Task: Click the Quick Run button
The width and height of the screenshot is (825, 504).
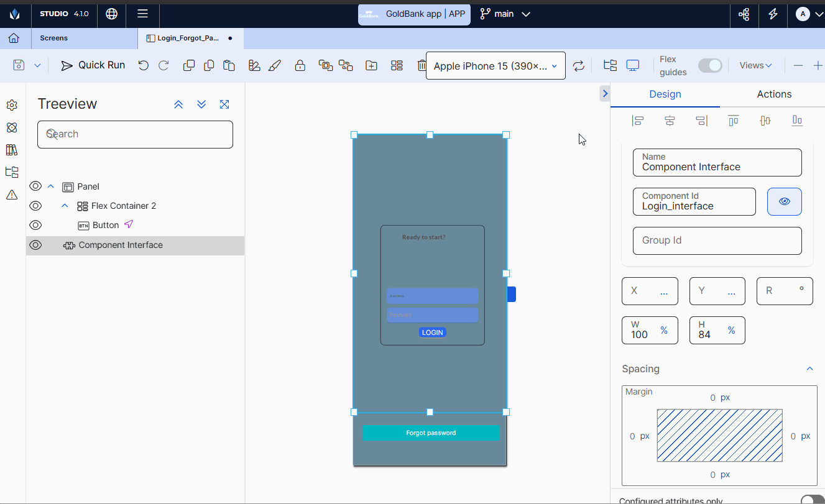Action: coord(93,66)
